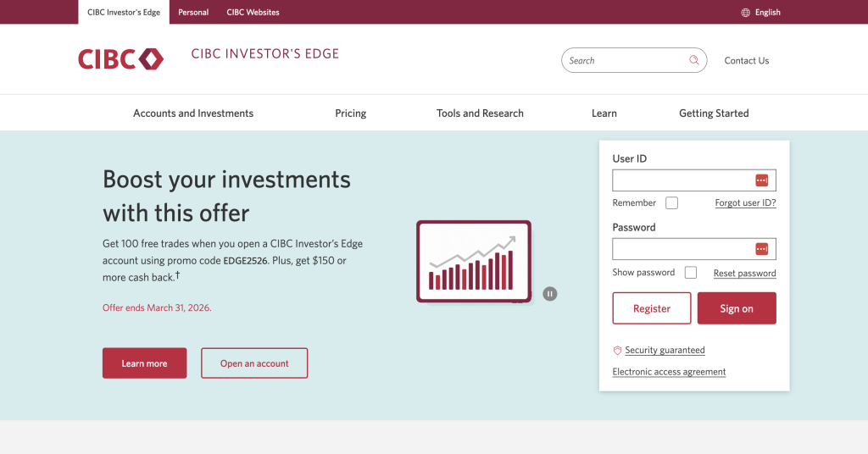868x454 pixels.
Task: Focus the Search input field
Action: pyautogui.click(x=626, y=60)
